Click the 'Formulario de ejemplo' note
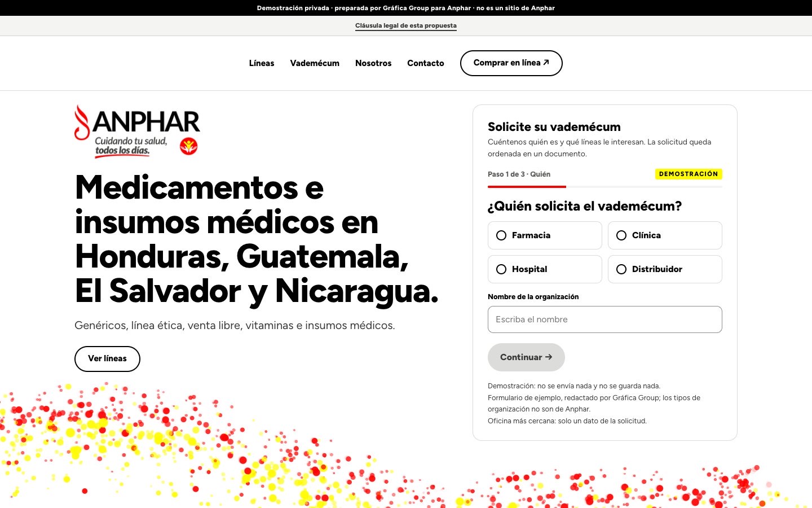 [x=594, y=404]
